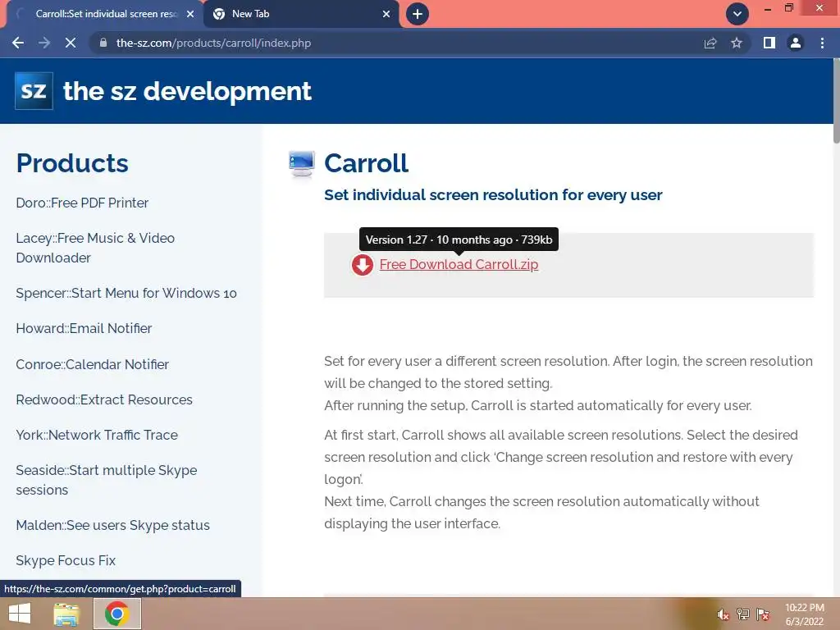Viewport: 840px width, 630px height.
Task: Select the Carroll::Set individual screen tab
Action: (105, 14)
